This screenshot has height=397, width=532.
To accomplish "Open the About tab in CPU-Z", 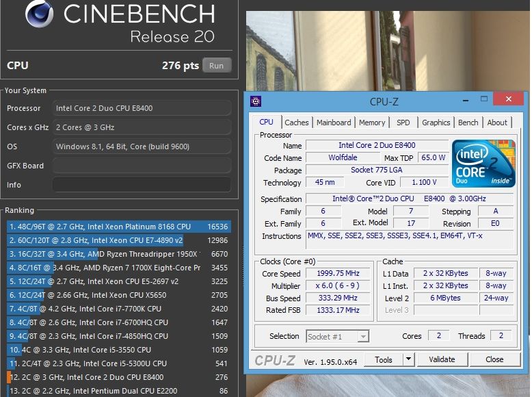I will [497, 123].
